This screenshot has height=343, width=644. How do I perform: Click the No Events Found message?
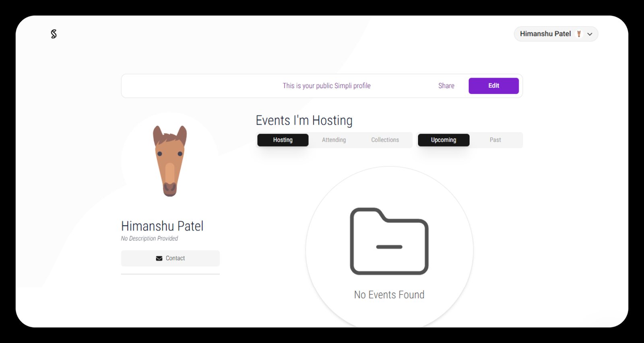[389, 295]
